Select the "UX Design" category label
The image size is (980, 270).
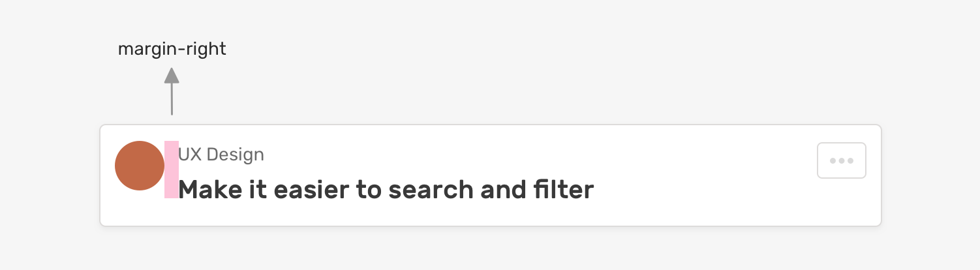pos(221,155)
